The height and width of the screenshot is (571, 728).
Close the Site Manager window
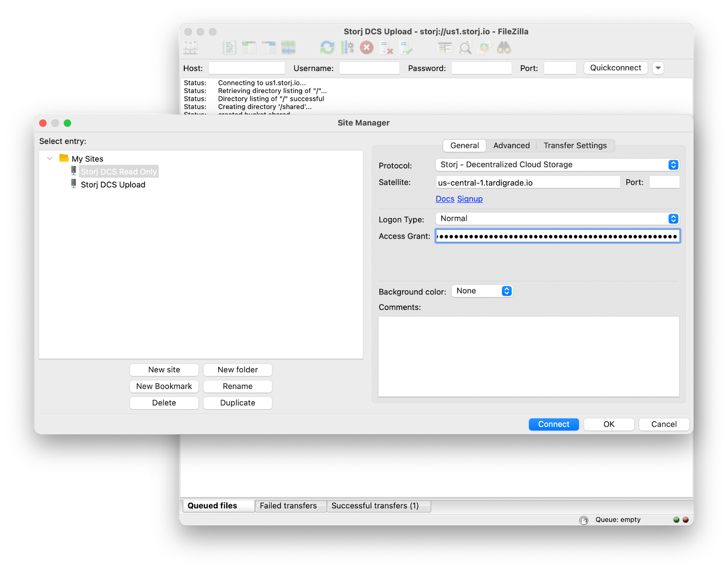(43, 123)
